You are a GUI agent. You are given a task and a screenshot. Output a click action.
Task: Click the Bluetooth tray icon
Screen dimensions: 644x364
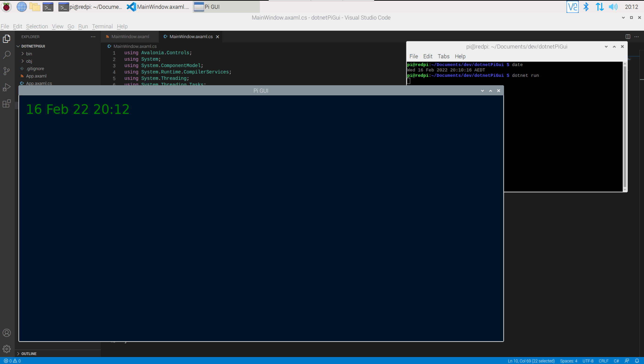click(586, 7)
